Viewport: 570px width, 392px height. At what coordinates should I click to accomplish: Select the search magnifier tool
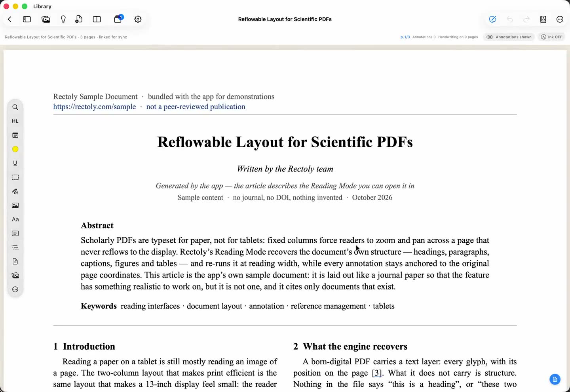15,107
